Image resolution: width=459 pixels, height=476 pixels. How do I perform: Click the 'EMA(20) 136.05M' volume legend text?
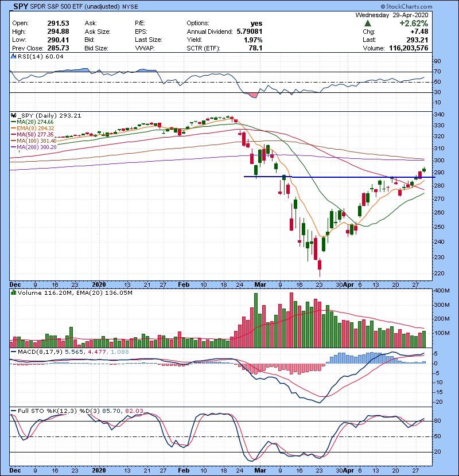point(104,293)
